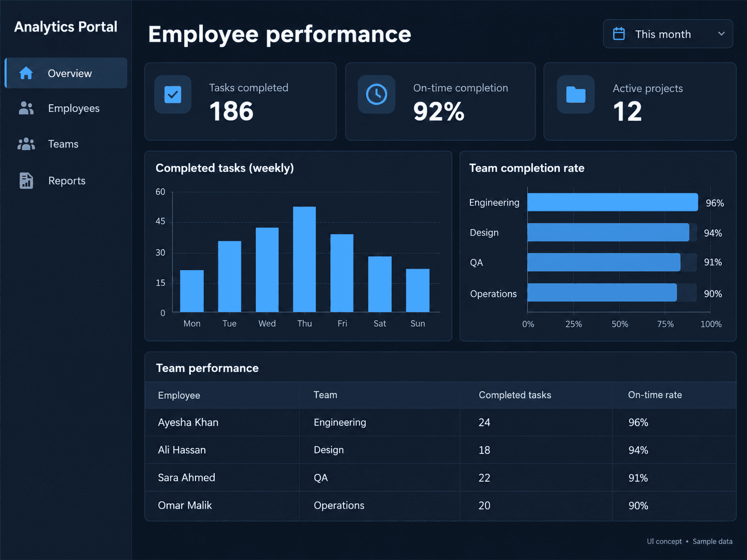
Task: Click the Teams group icon in sidebar
Action: [x=26, y=144]
